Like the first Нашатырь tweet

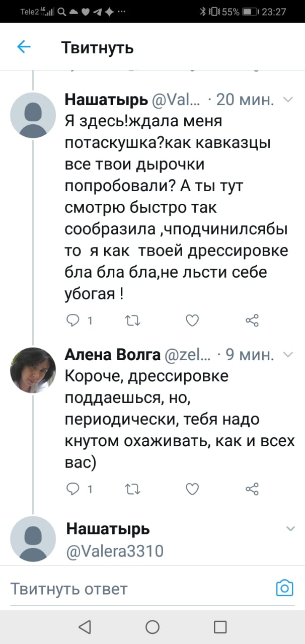click(192, 320)
